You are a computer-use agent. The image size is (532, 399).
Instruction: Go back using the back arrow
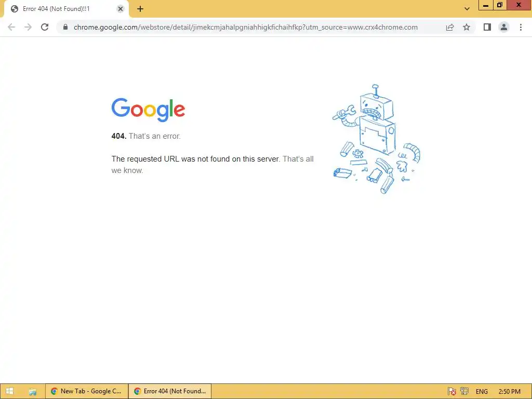11,27
